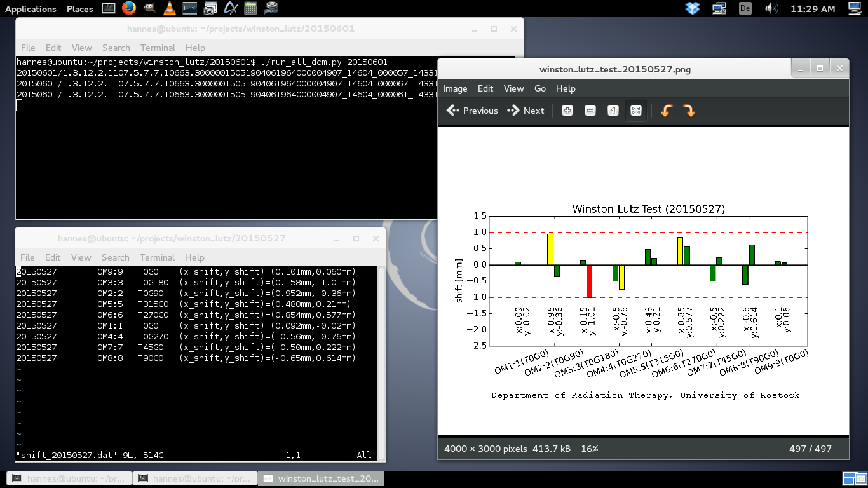The image size is (868, 488).
Task: Open Help menu in the 20150527 terminal
Action: pyautogui.click(x=194, y=257)
